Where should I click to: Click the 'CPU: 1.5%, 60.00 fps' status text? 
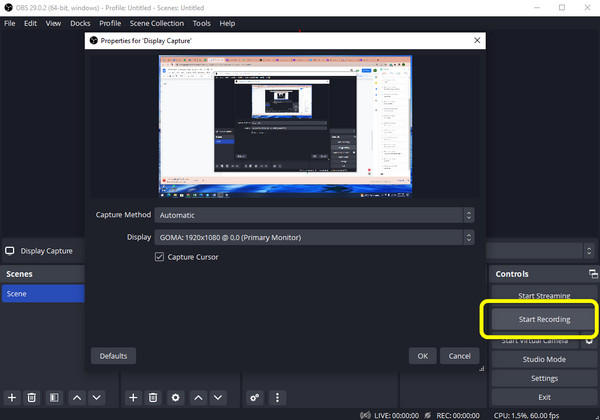[527, 415]
